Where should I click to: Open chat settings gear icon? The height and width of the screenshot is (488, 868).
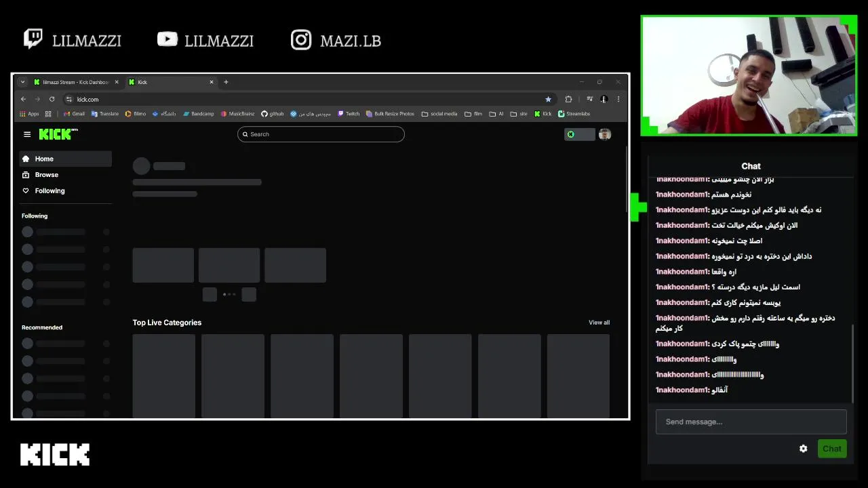pyautogui.click(x=804, y=449)
